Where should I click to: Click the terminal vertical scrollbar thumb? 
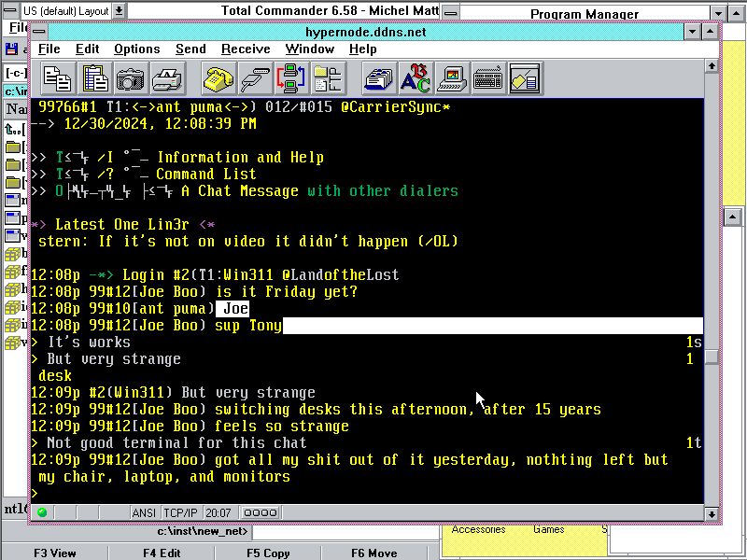tap(712, 357)
